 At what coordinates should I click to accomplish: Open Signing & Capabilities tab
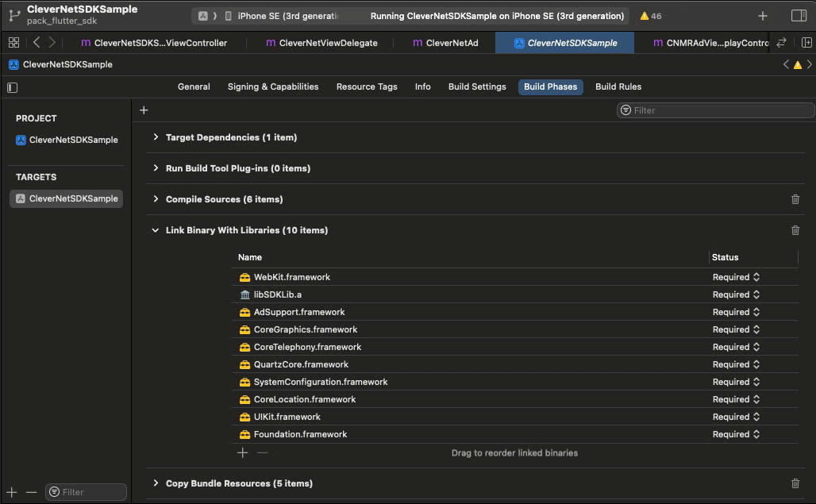click(273, 87)
